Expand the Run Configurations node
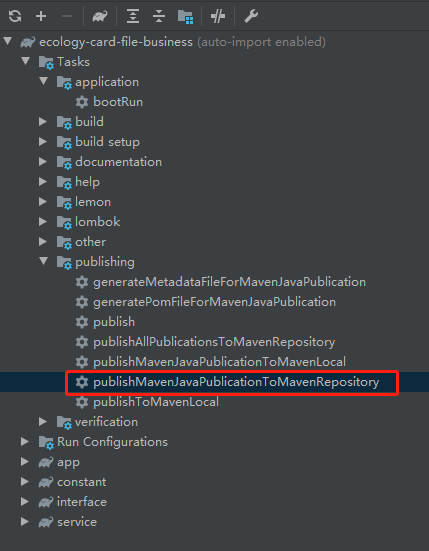The width and height of the screenshot is (429, 551). (25, 441)
